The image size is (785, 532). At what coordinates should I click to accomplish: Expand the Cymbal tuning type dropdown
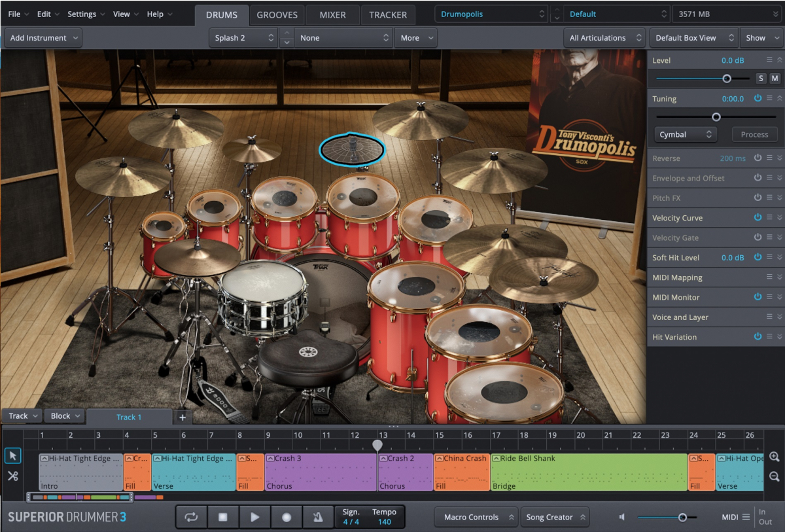685,134
